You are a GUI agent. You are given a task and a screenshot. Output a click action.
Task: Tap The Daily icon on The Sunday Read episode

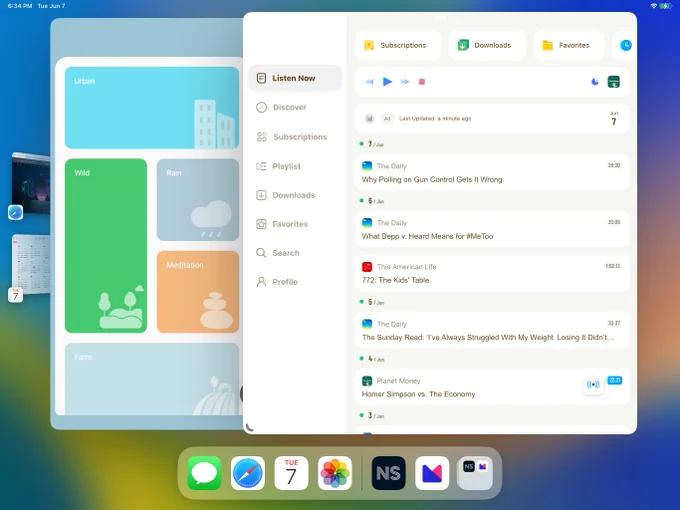367,324
